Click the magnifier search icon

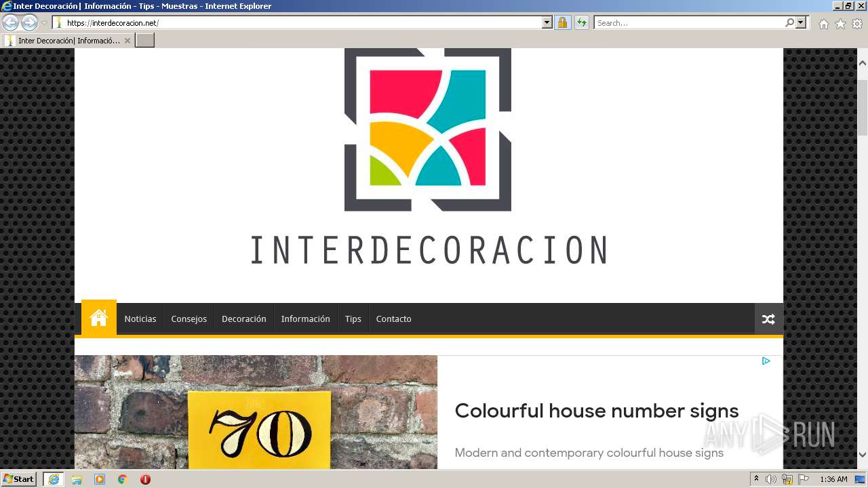[789, 22]
